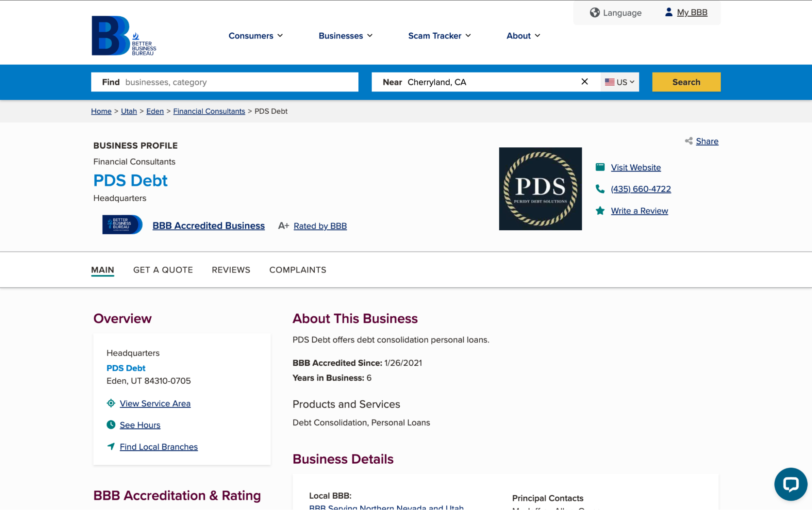Click the star icon by Write a Review
Image resolution: width=812 pixels, height=510 pixels.
pos(600,210)
